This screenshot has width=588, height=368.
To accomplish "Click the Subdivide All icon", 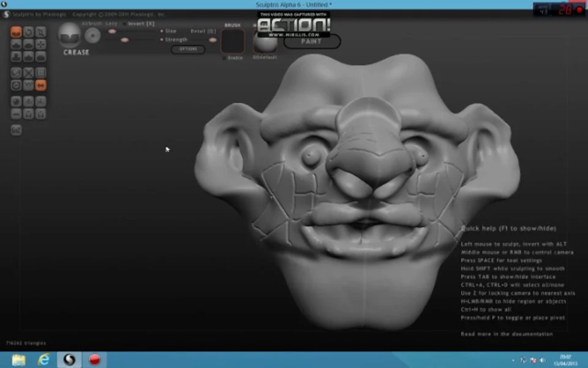I will click(41, 73).
